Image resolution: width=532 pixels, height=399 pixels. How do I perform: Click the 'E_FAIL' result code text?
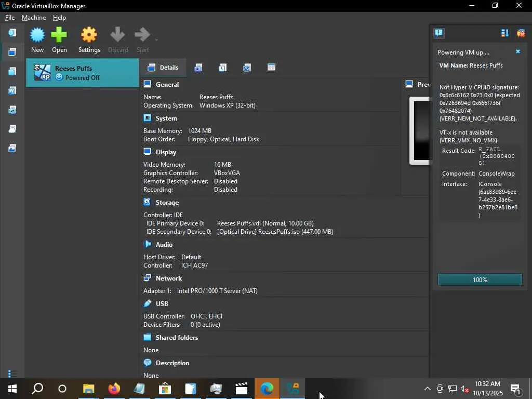pos(489,150)
